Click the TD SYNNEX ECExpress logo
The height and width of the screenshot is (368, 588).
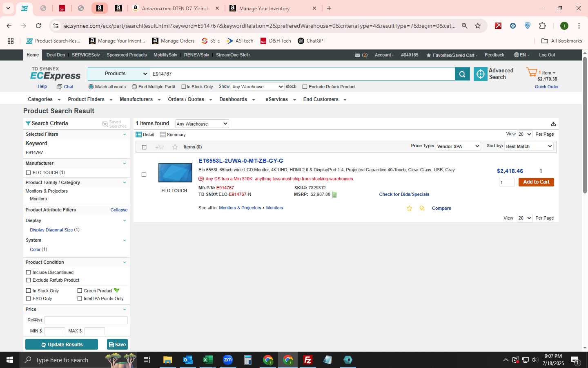(x=56, y=74)
